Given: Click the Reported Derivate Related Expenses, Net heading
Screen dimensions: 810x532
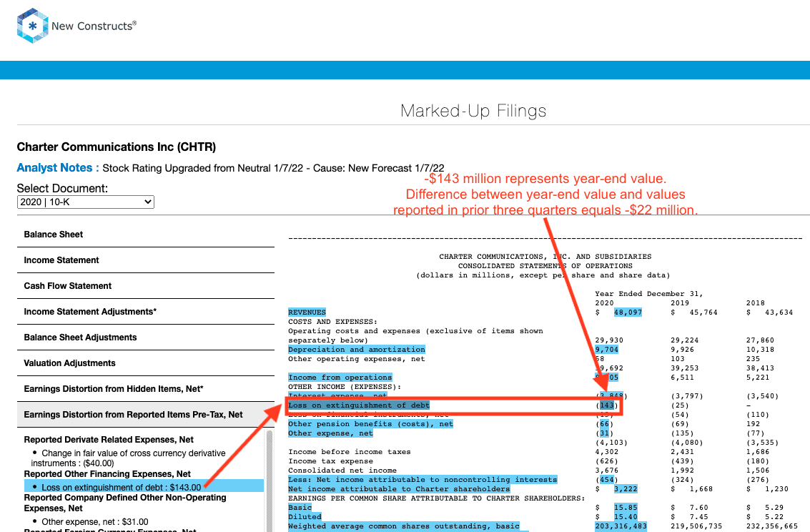Looking at the screenshot, I should click(x=109, y=440).
